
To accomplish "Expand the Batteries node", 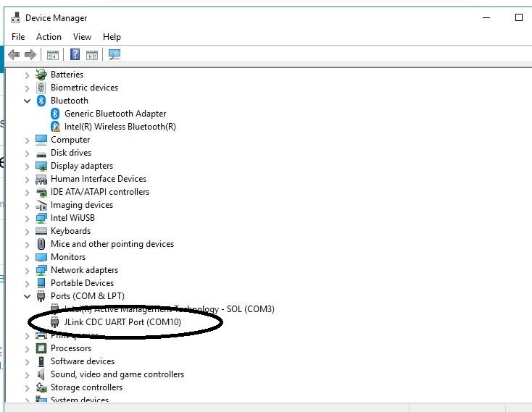I will [x=27, y=75].
